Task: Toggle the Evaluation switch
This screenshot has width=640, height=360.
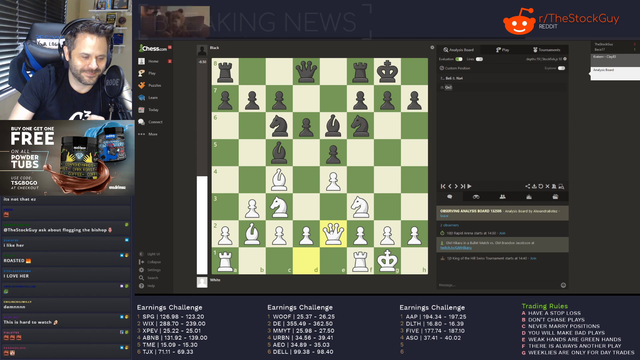Action: tap(459, 59)
